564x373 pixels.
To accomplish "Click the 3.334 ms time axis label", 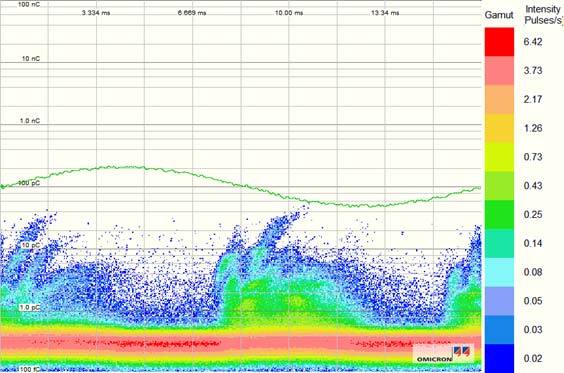I will click(96, 13).
